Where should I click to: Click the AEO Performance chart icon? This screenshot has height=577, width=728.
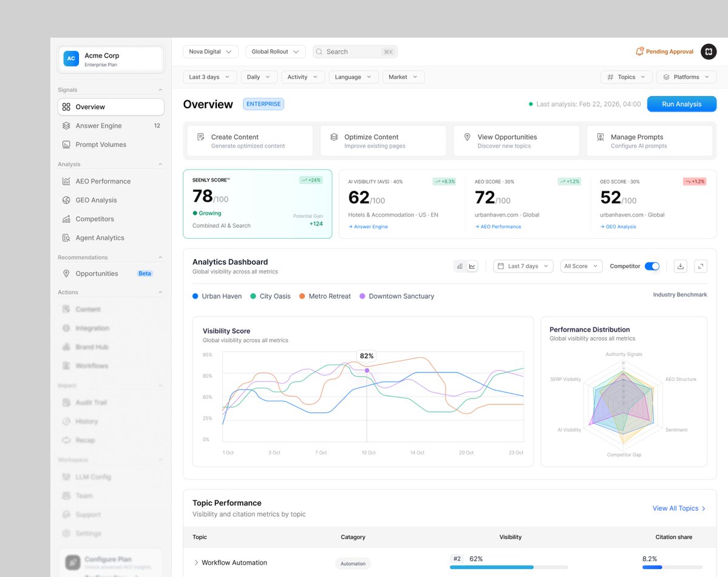click(x=66, y=181)
